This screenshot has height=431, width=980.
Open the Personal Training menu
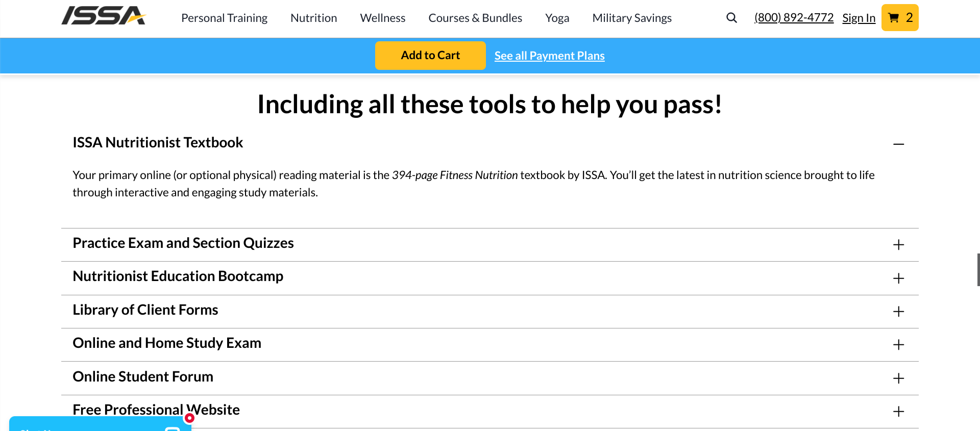coord(224,18)
